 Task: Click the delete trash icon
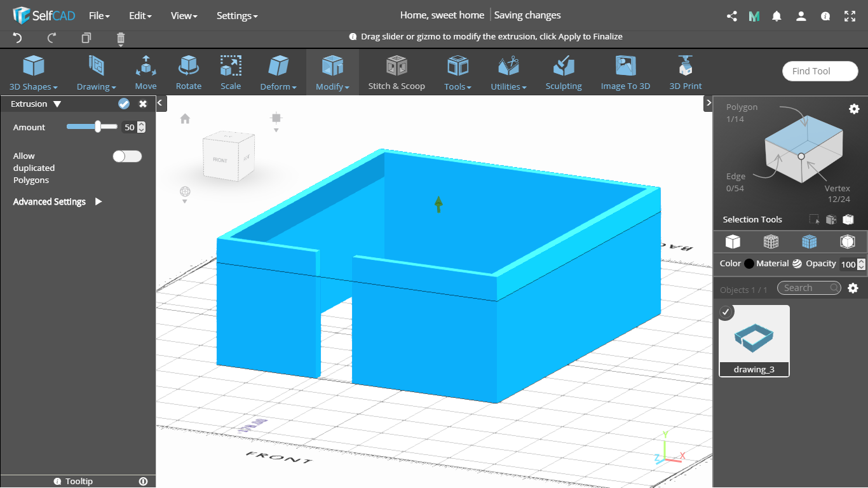(x=121, y=39)
